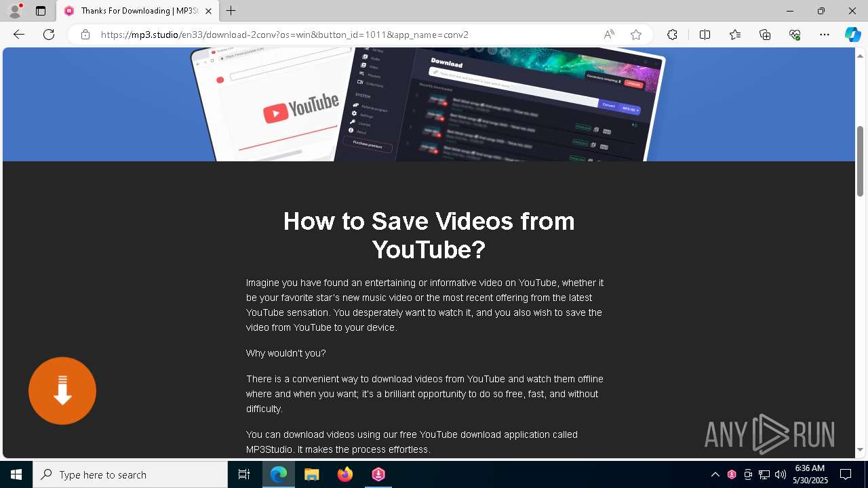
Task: Click the scrollbar down arrow
Action: click(x=861, y=450)
